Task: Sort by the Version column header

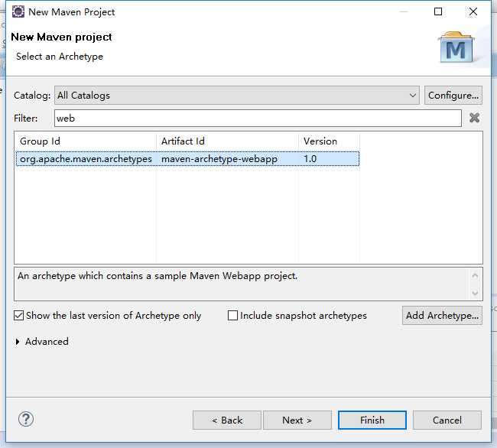Action: (329, 141)
